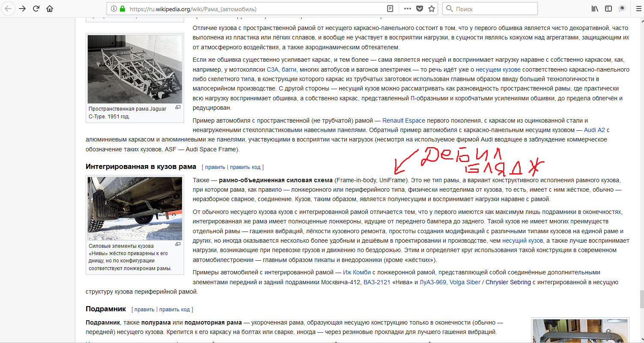Open the Нива underbody photo thumbnail
644x343 pixels.
coord(135,208)
